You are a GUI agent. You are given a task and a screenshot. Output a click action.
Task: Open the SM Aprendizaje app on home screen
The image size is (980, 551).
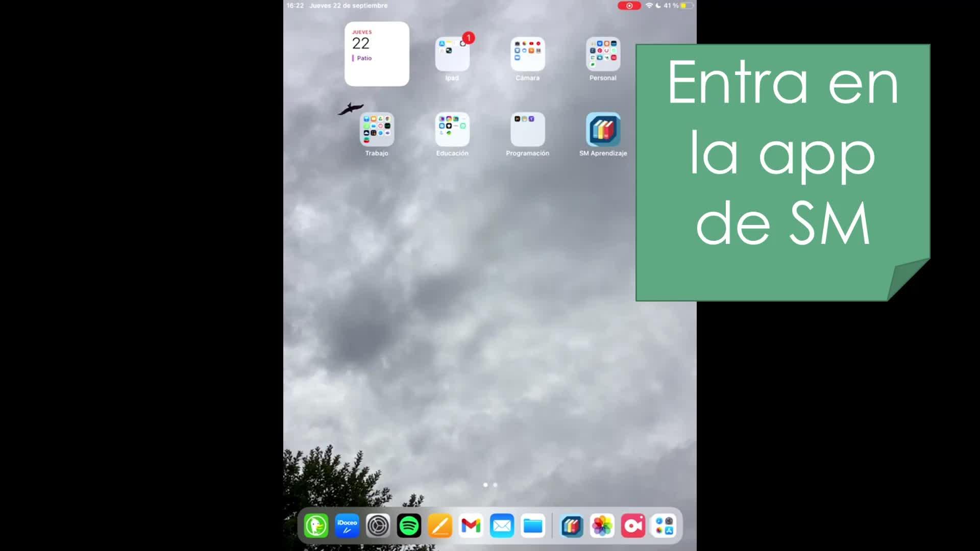(x=603, y=130)
